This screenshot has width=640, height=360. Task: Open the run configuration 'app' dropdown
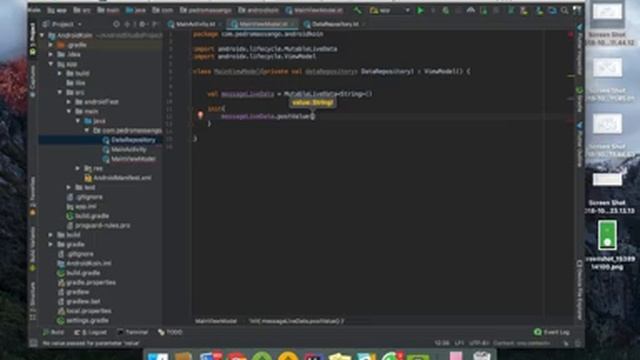tap(389, 10)
